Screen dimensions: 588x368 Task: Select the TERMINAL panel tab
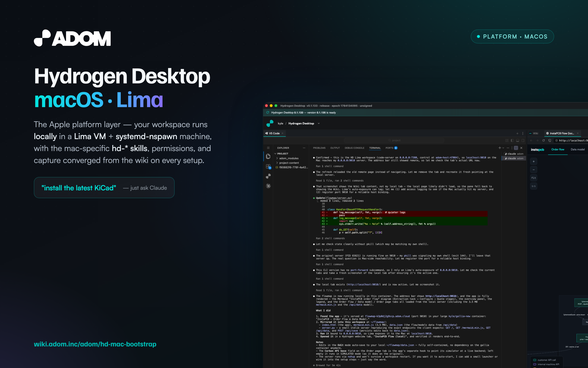(x=375, y=148)
